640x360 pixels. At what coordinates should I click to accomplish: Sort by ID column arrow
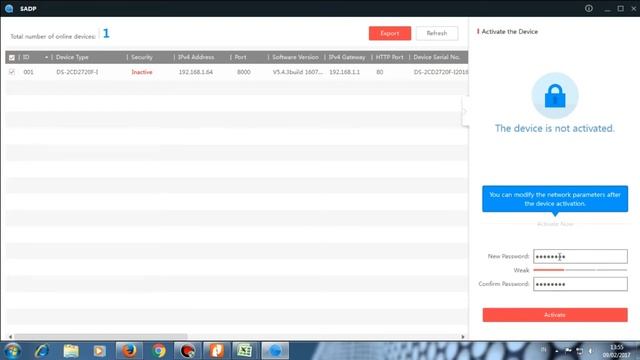[46, 58]
